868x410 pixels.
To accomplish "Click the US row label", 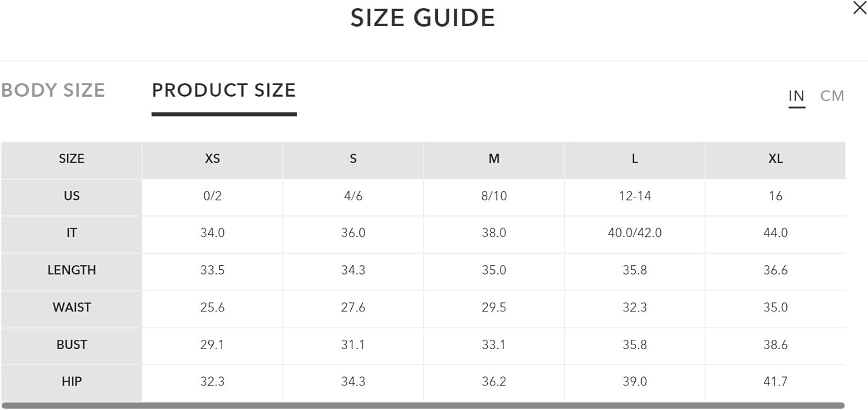I will pos(72,196).
